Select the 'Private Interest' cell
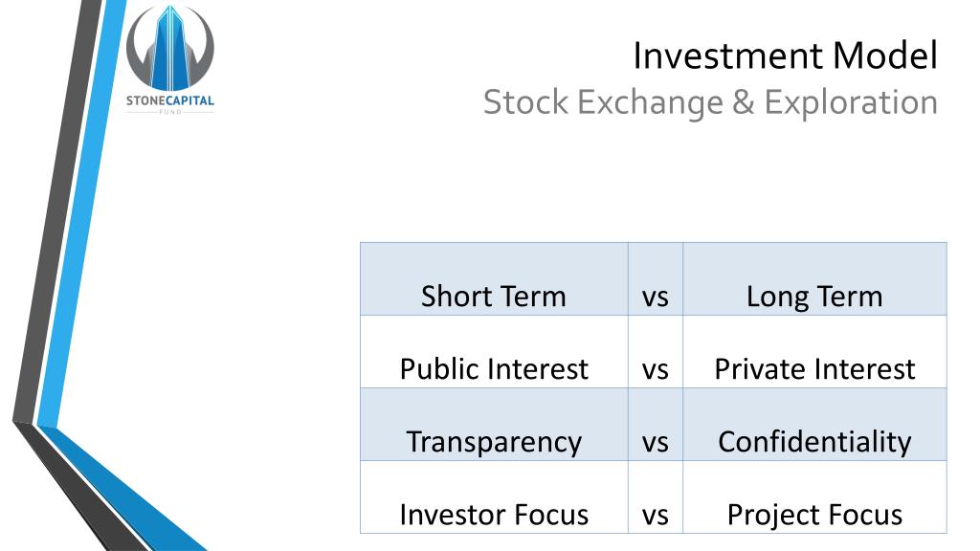Image resolution: width=980 pixels, height=551 pixels. point(814,352)
